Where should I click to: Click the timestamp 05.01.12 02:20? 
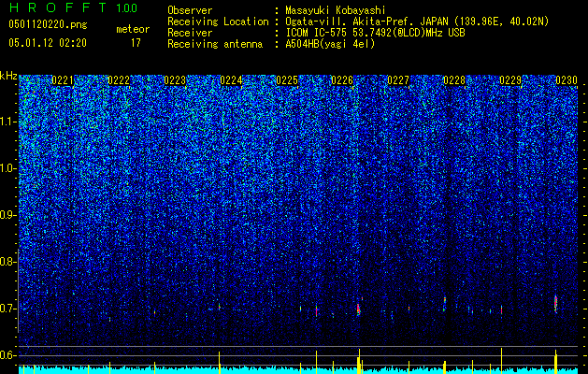point(48,43)
